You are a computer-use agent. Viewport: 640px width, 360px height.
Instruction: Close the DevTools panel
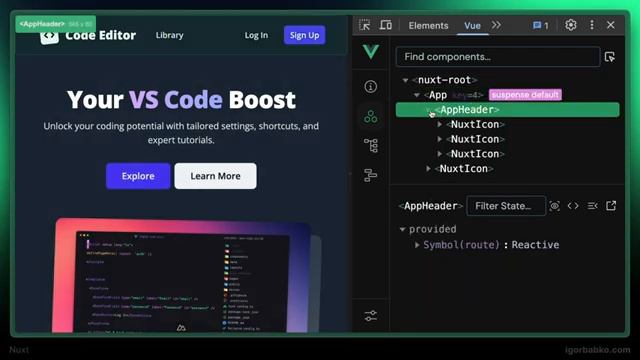(x=611, y=25)
